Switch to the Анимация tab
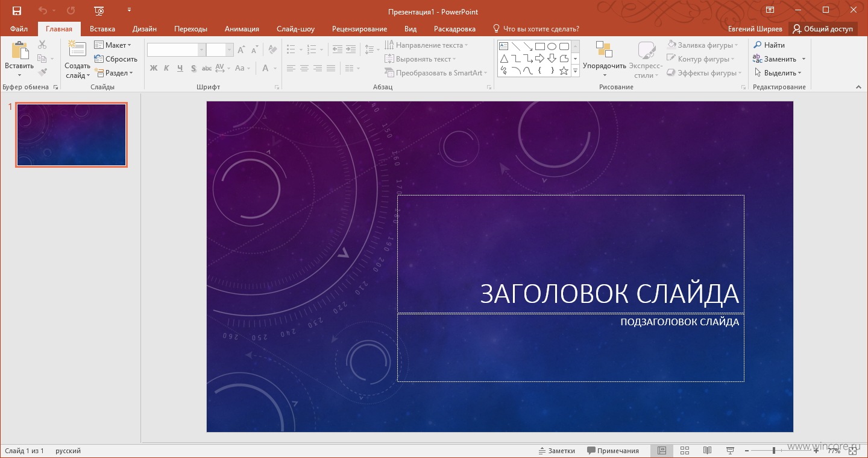The image size is (868, 458). tap(242, 29)
